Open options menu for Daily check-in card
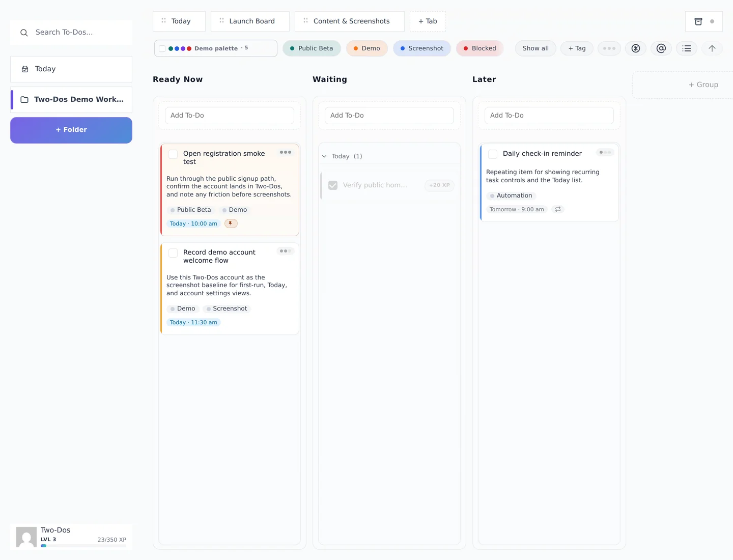The height and width of the screenshot is (560, 733). [x=605, y=152]
